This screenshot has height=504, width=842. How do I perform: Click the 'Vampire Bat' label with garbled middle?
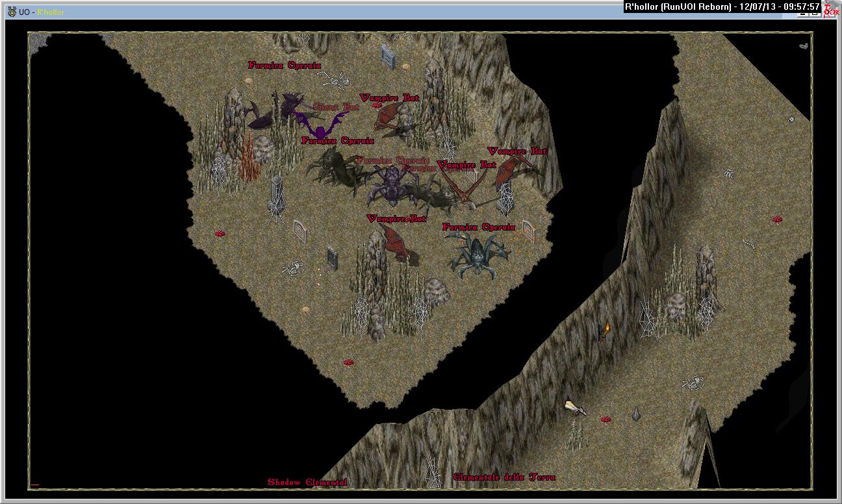coord(396,219)
